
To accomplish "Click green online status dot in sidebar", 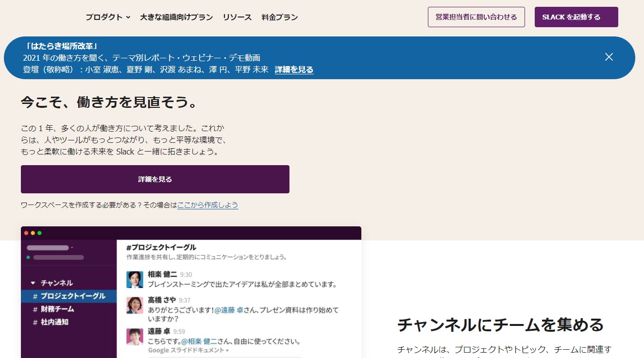I will pyautogui.click(x=29, y=257).
